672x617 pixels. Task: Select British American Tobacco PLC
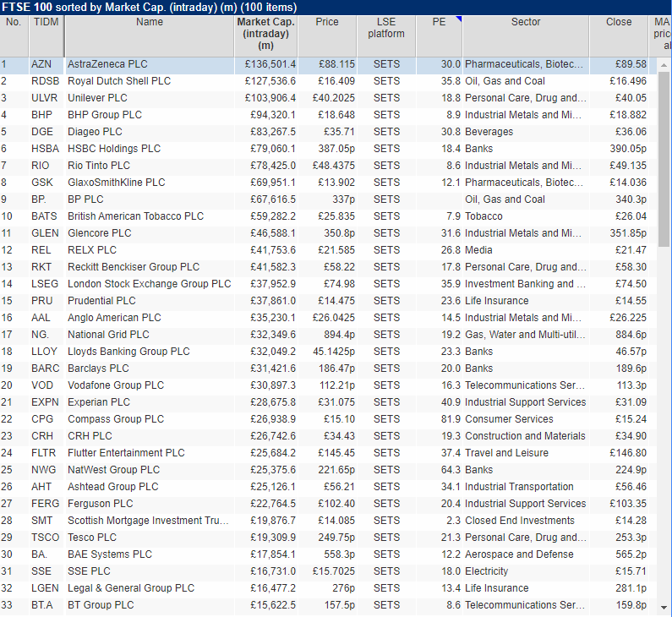(135, 216)
